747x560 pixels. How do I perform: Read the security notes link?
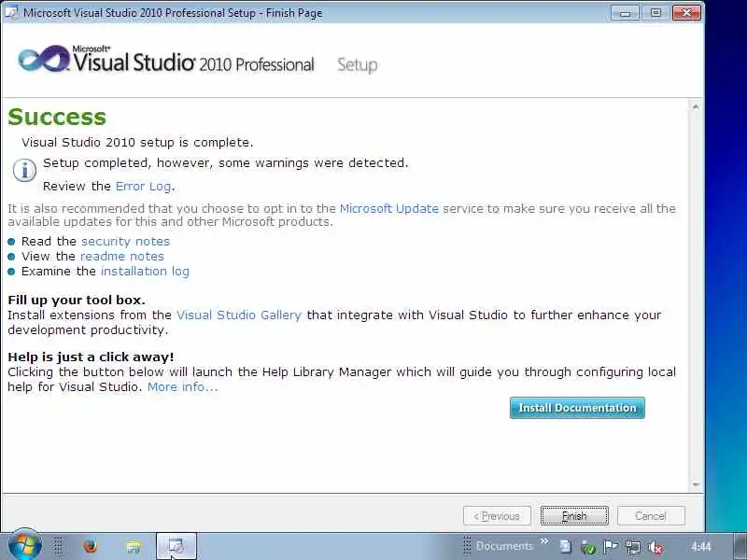click(125, 241)
